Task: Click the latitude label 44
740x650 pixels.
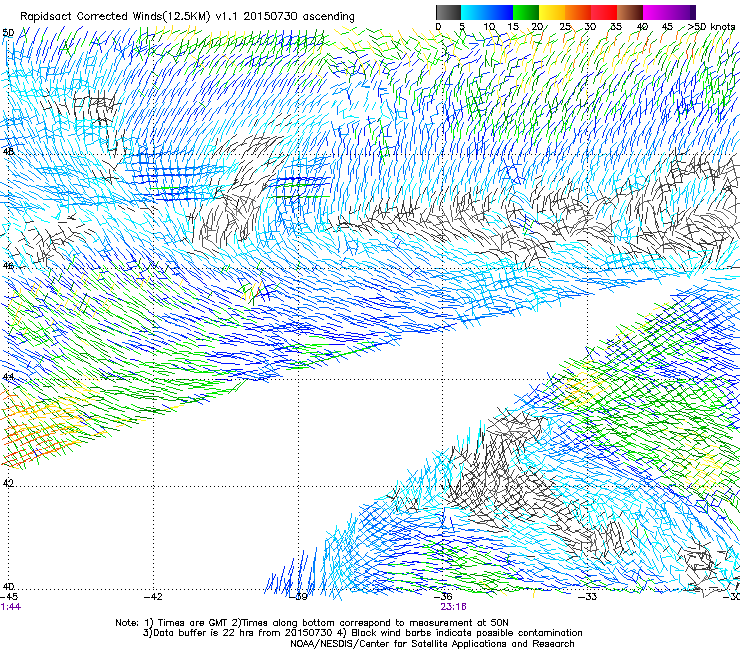Action: pos(8,377)
